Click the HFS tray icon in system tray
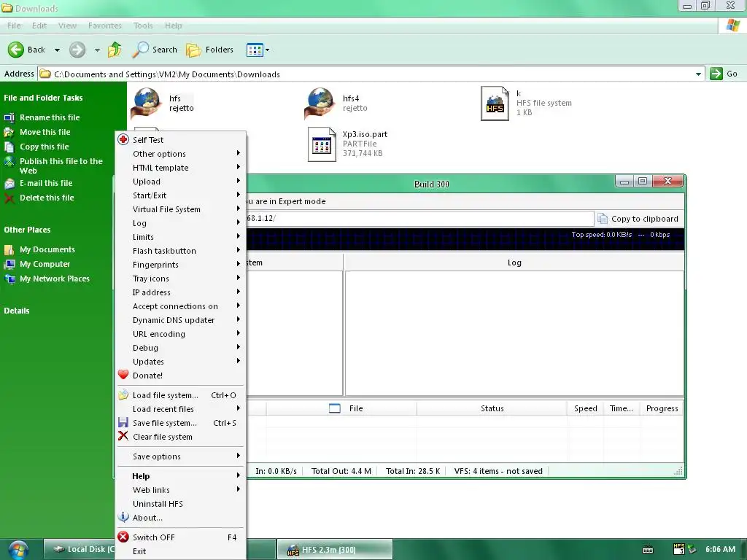This screenshot has height=560, width=747. tap(679, 549)
